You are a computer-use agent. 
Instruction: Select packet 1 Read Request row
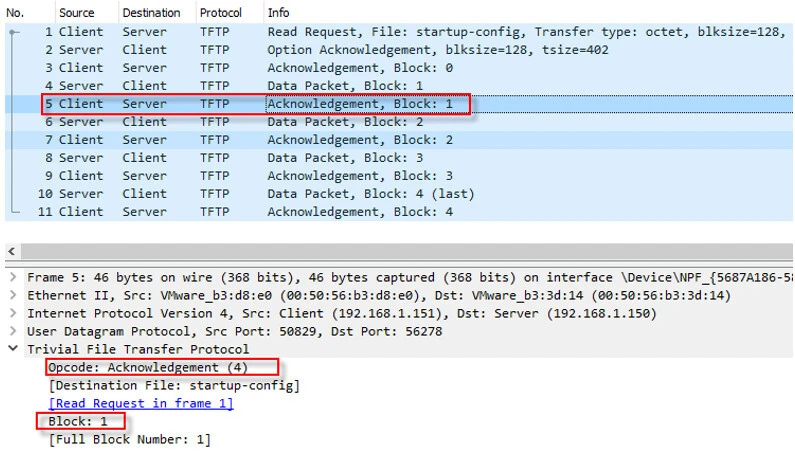400,32
